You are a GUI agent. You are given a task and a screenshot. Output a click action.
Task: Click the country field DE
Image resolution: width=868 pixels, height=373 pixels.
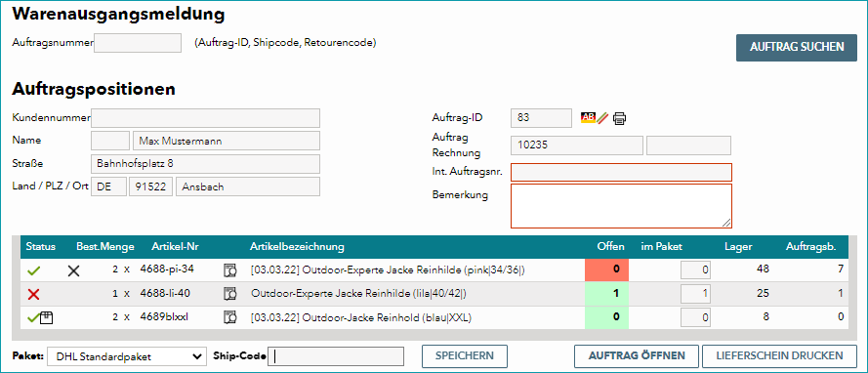pos(109,186)
